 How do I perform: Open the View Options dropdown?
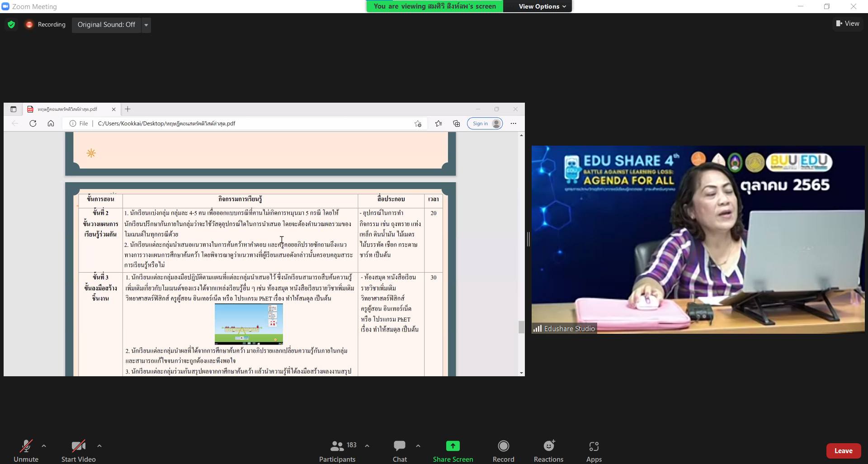pos(542,6)
